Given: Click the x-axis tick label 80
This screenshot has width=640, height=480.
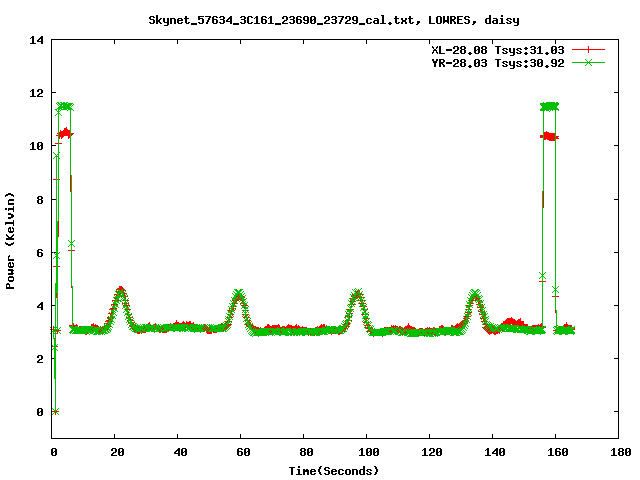Looking at the screenshot, I should click(306, 452).
